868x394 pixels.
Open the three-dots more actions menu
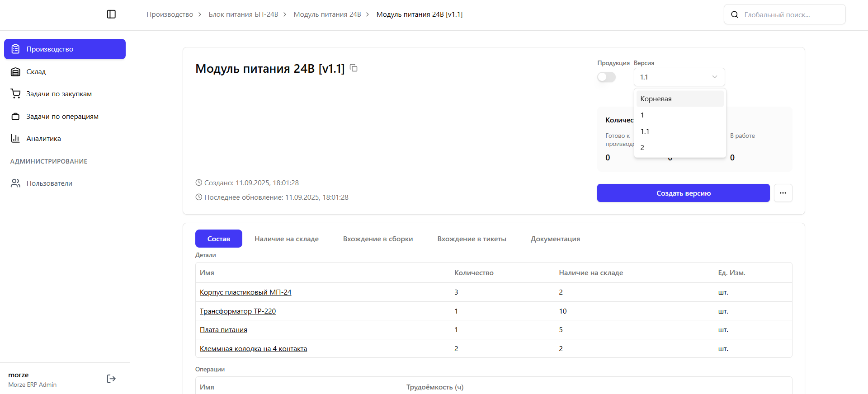tap(783, 193)
